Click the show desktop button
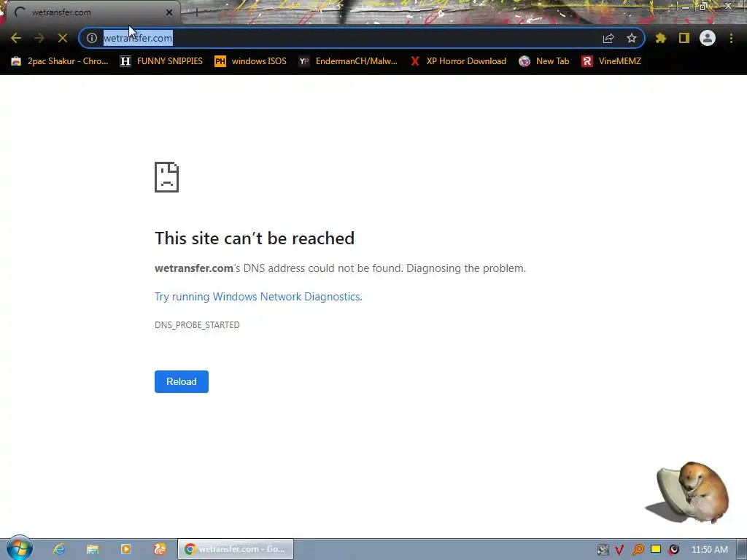The image size is (747, 560). pyautogui.click(x=742, y=549)
